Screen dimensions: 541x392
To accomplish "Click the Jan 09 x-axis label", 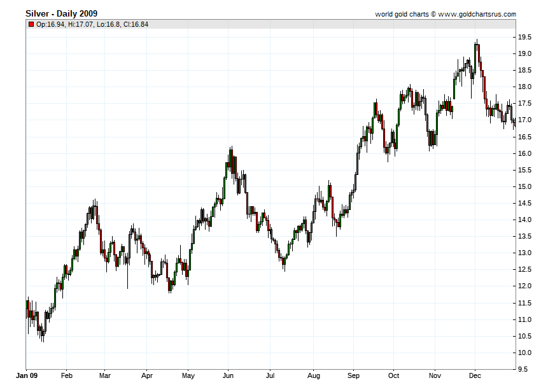I will (x=27, y=375).
